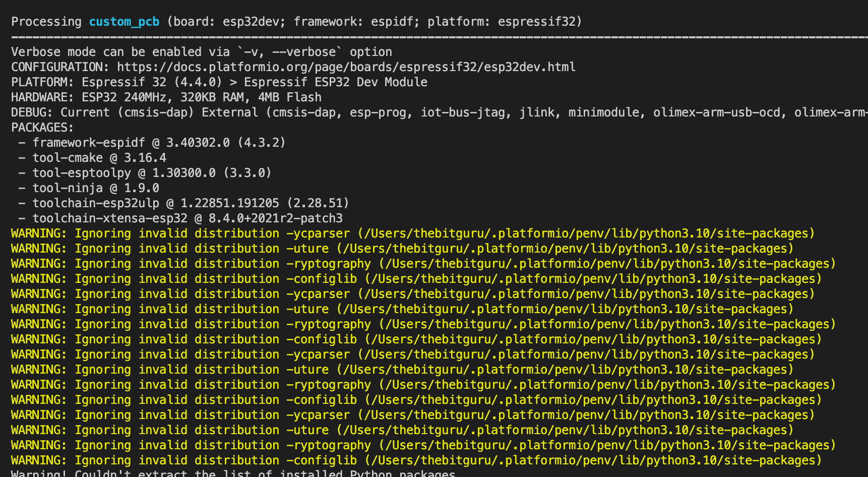Click the "Couldn't extract" warning at bottom

pyautogui.click(x=233, y=473)
